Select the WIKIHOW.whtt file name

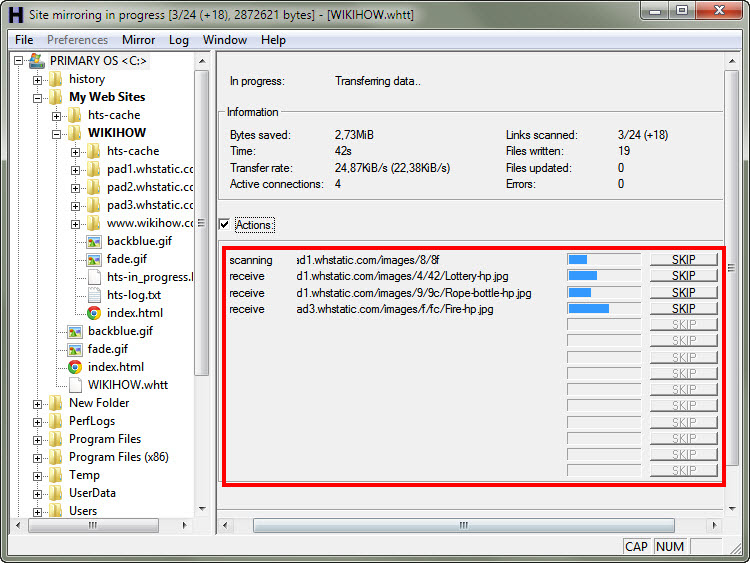click(x=128, y=385)
